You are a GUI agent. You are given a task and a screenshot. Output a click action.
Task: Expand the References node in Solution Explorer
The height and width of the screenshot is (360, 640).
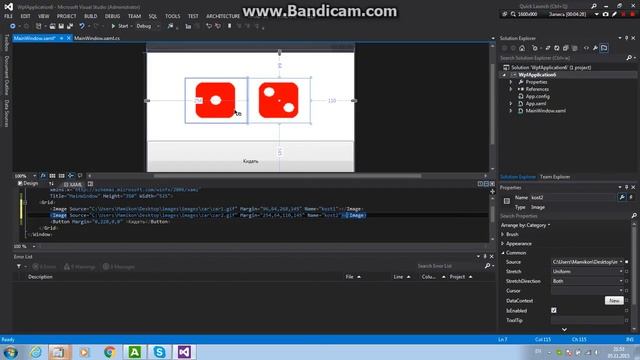(x=511, y=89)
